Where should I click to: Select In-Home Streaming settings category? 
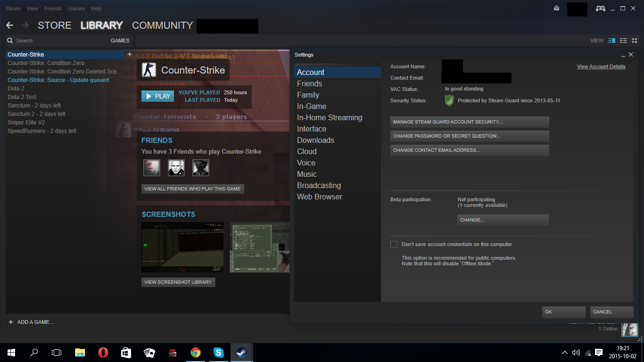pyautogui.click(x=338, y=118)
